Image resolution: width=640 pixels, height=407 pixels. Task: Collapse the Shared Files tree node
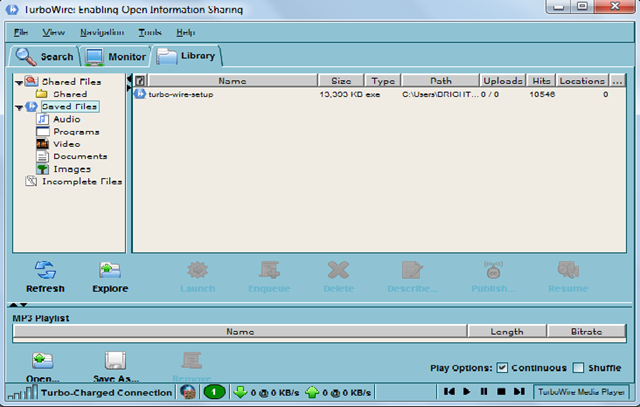point(20,82)
